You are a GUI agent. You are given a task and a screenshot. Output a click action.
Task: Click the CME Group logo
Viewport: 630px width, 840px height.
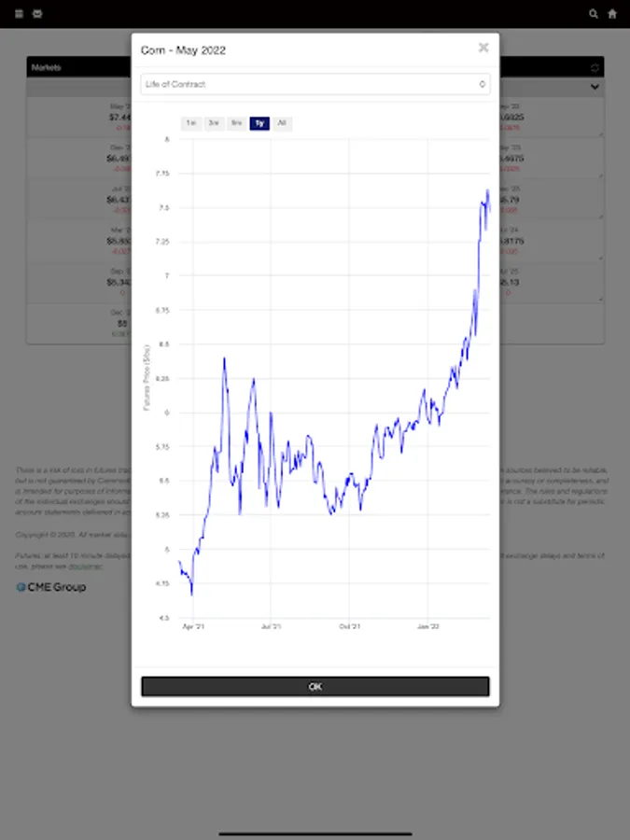51,587
